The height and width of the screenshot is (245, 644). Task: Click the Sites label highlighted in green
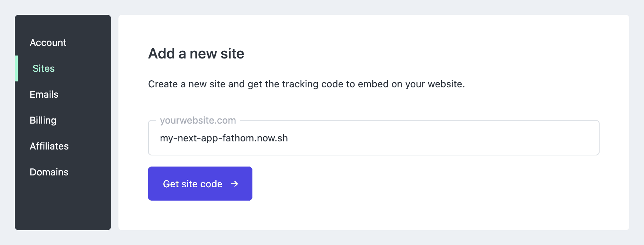pos(43,68)
